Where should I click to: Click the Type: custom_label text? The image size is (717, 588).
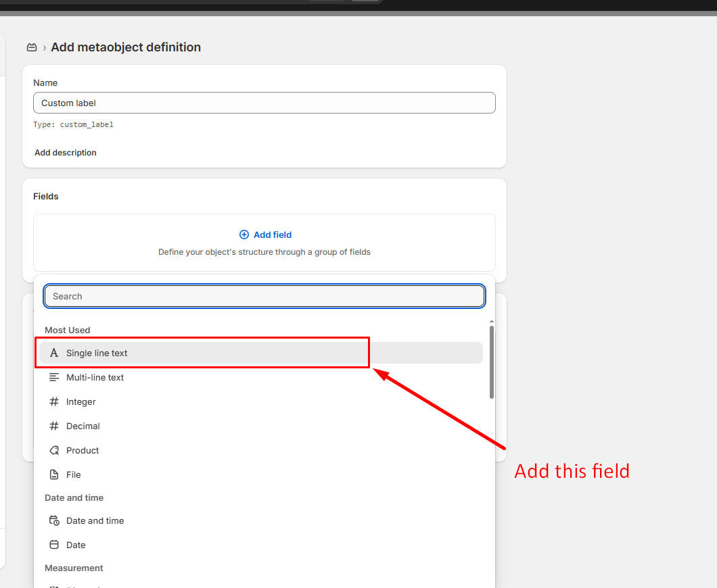point(73,125)
